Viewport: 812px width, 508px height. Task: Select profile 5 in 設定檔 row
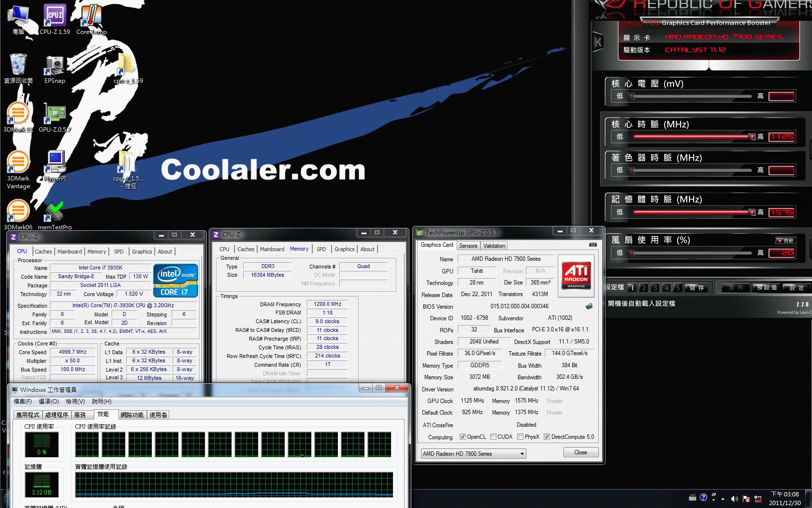(x=678, y=288)
